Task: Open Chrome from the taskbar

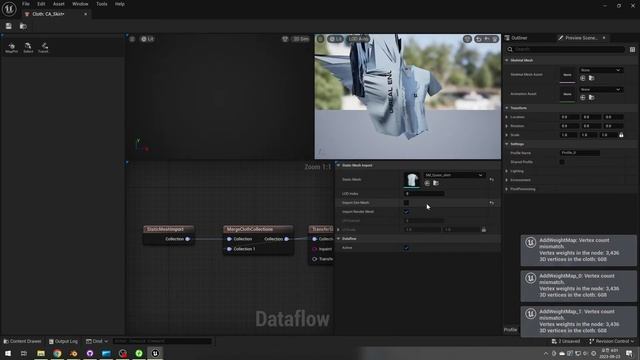Action: 57,353
